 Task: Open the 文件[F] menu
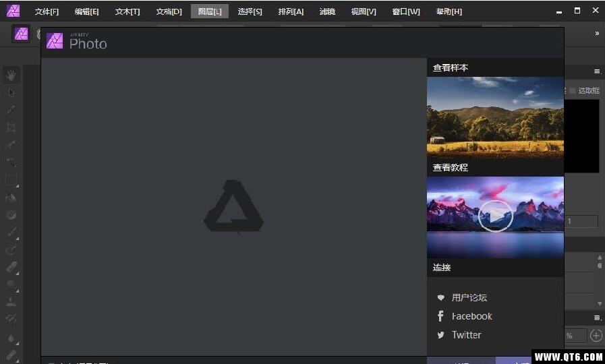[x=47, y=11]
